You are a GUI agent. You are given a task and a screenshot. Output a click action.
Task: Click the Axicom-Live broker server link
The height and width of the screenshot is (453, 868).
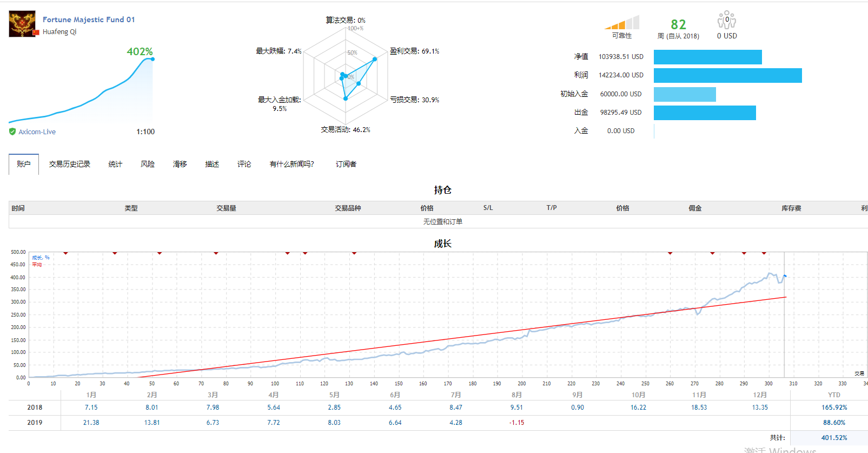coord(37,132)
